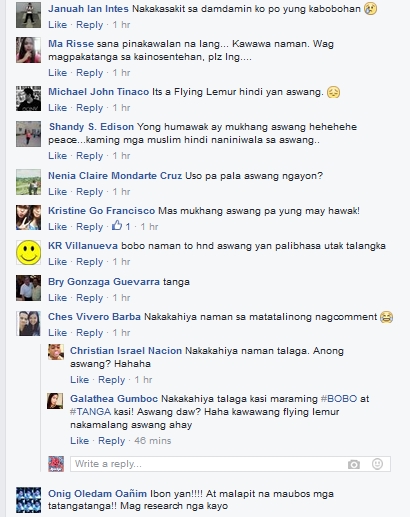Screen dimensions: 410x517
Task: Open Nenia Claire Mondarte Cruz's profile
Action: click(115, 176)
